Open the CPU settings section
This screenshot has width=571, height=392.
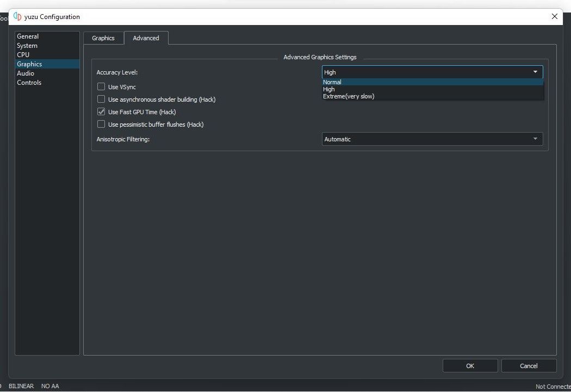[x=23, y=54]
